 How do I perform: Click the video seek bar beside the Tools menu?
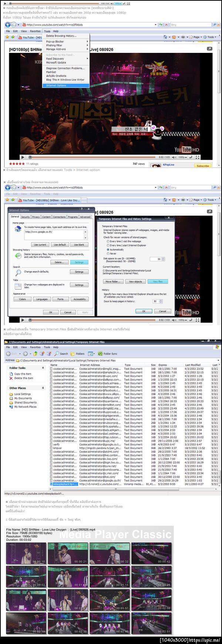click(91, 157)
